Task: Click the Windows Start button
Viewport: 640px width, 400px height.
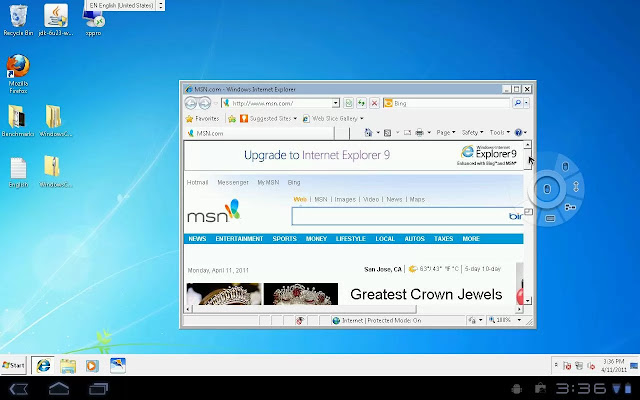Action: pos(13,365)
